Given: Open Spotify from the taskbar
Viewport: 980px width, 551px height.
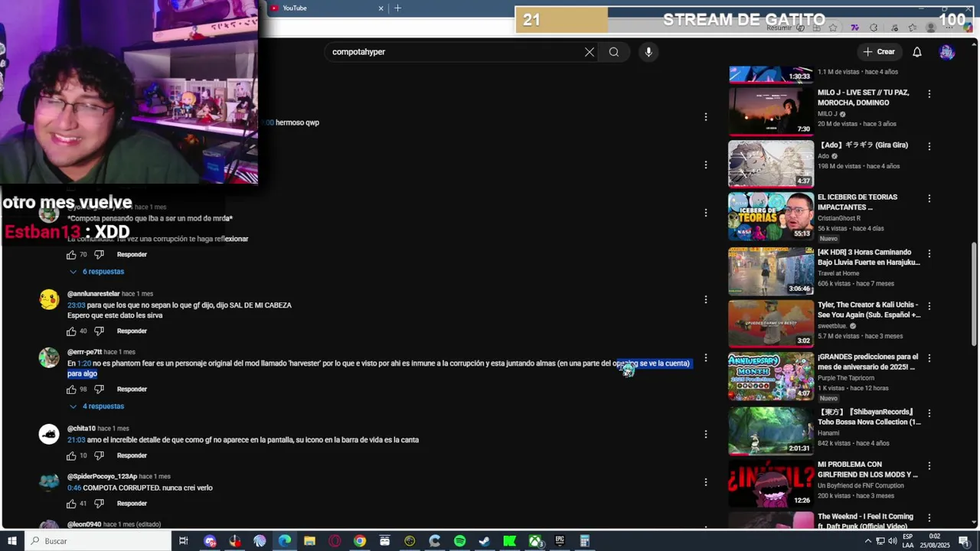Looking at the screenshot, I should tap(459, 541).
